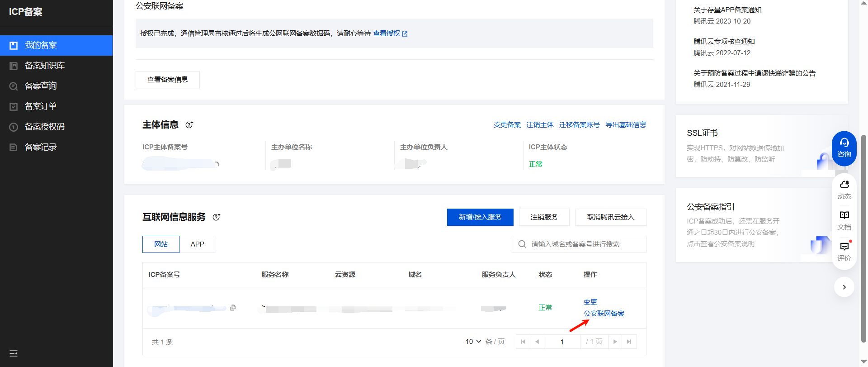Open the 动态 cloud icon
The height and width of the screenshot is (367, 868).
[x=844, y=185]
